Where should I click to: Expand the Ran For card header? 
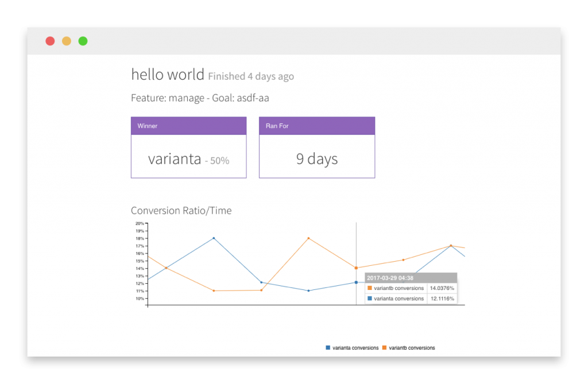(x=317, y=125)
